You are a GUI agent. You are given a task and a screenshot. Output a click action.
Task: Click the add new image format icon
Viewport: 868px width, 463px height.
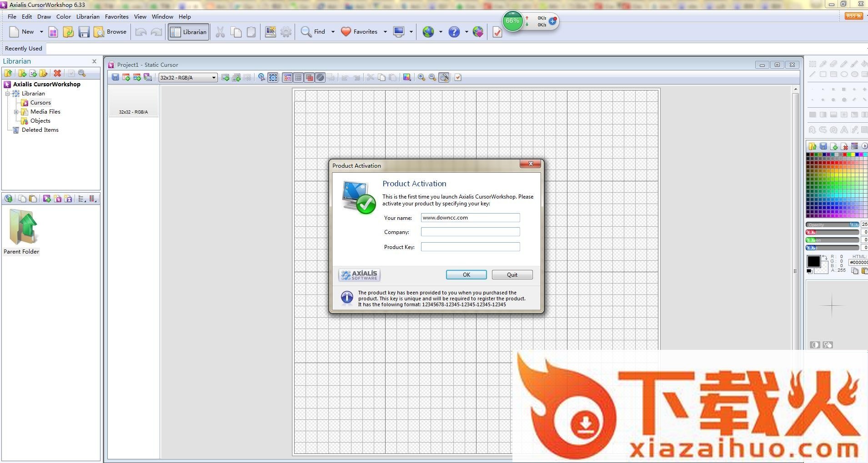(x=226, y=78)
